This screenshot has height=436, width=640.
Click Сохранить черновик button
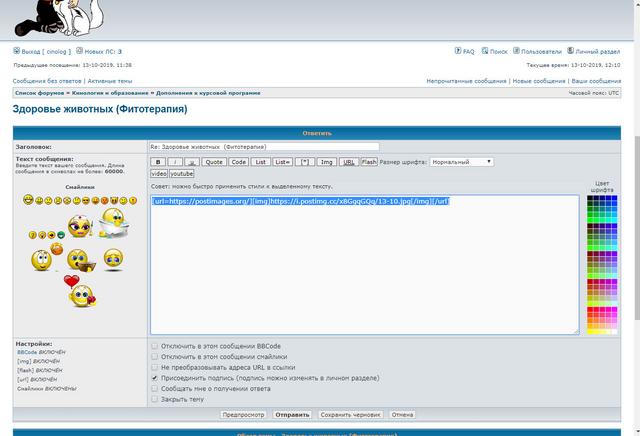[x=350, y=415]
